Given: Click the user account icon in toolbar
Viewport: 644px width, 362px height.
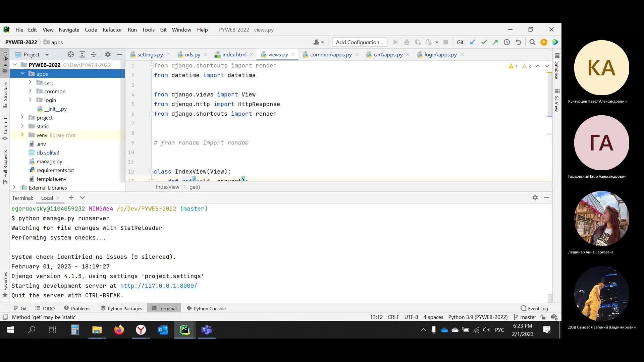Looking at the screenshot, I should (x=318, y=42).
